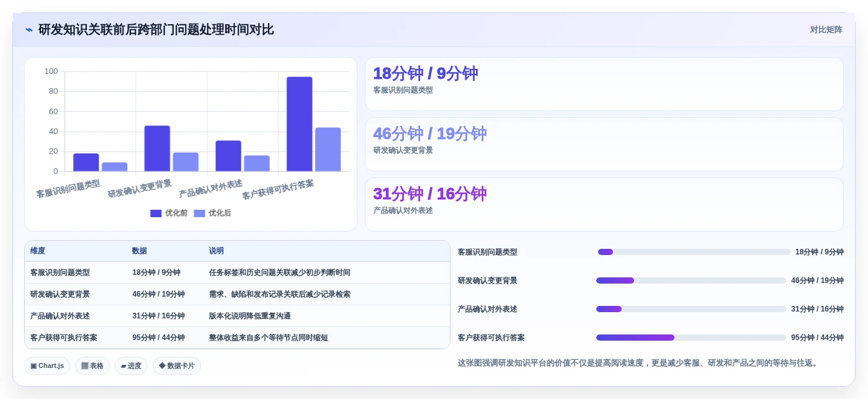Click the summary sentence about 研发知识平台的价值
The height and width of the screenshot is (399, 868).
point(639,363)
